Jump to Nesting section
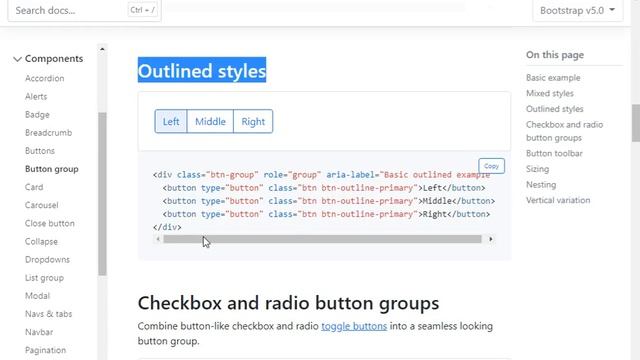This screenshot has width=640, height=360. click(541, 185)
